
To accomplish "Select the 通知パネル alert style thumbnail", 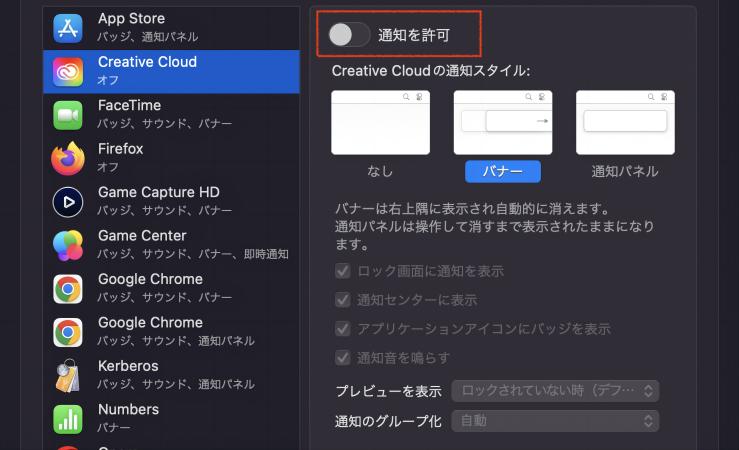I will [x=625, y=123].
